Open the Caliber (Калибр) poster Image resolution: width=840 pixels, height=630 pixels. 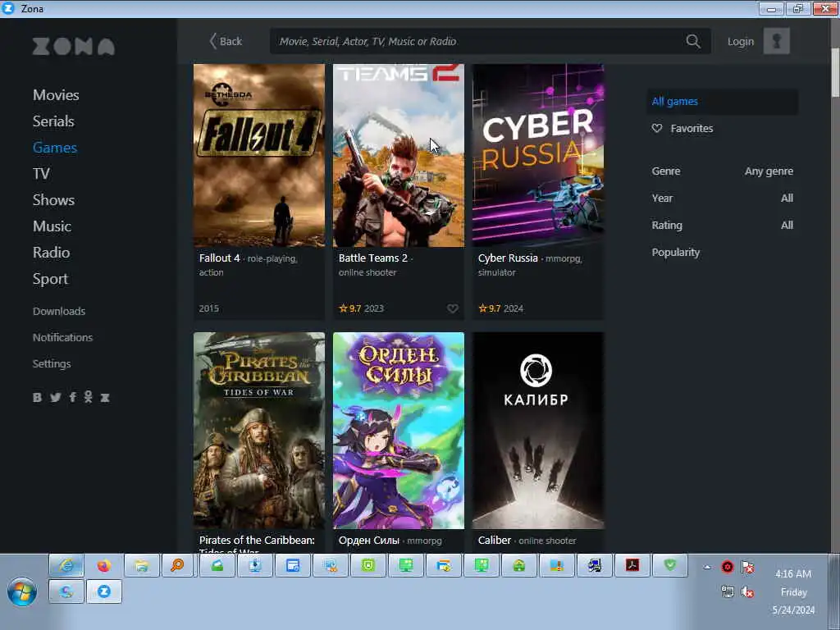tap(538, 430)
